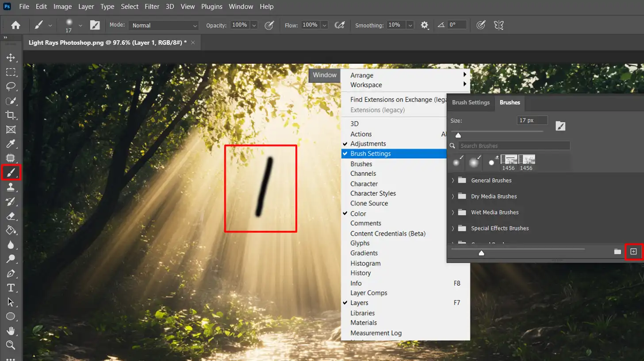Switch to Brush Settings tab

point(471,102)
